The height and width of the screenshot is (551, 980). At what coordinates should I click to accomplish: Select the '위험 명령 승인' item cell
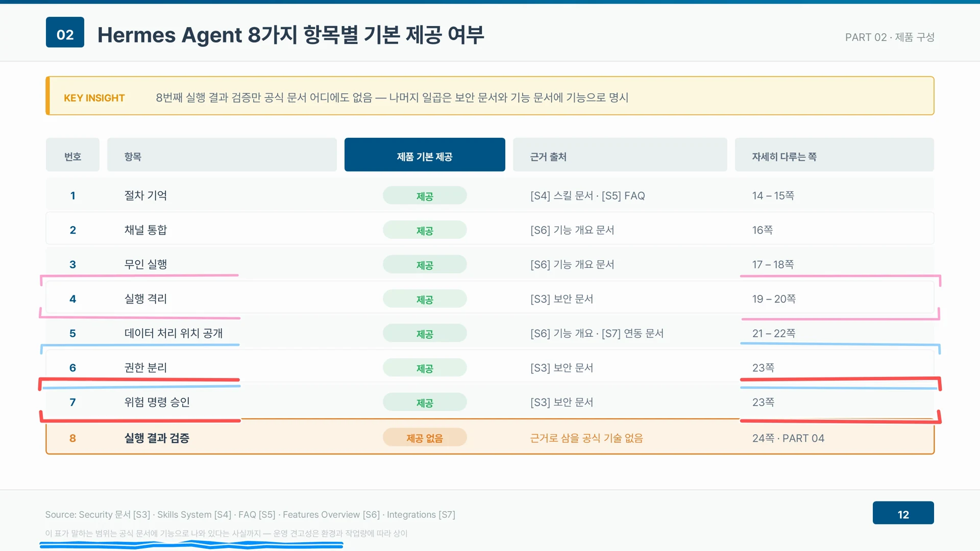157,402
